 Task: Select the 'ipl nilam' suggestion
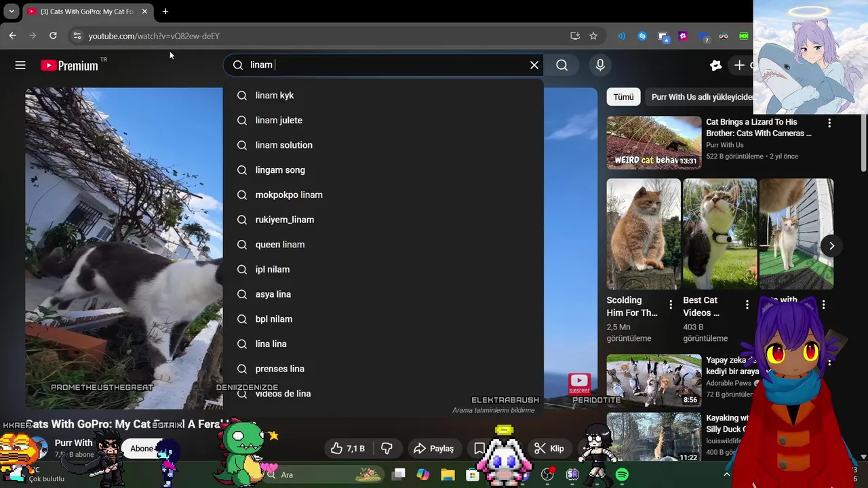[383, 269]
